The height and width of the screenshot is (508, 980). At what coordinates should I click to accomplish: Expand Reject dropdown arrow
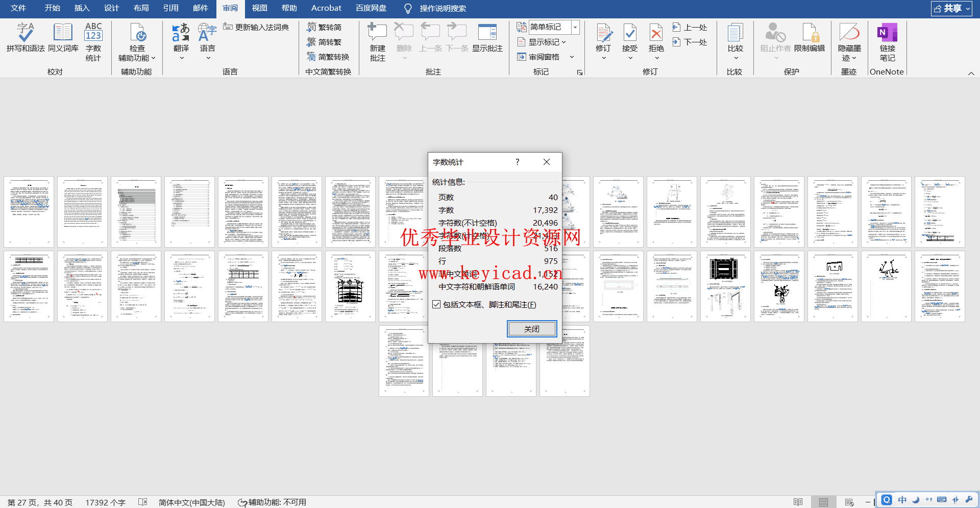coord(656,58)
